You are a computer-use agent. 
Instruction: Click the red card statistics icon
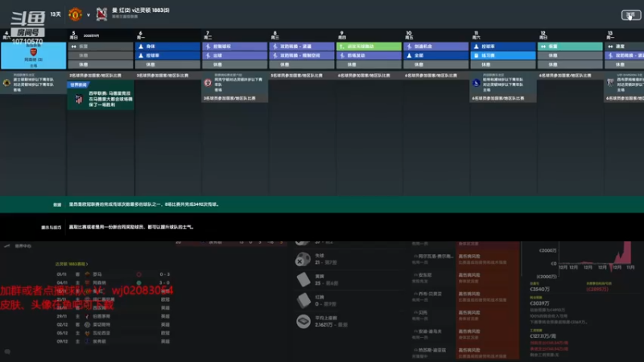pos(303,300)
